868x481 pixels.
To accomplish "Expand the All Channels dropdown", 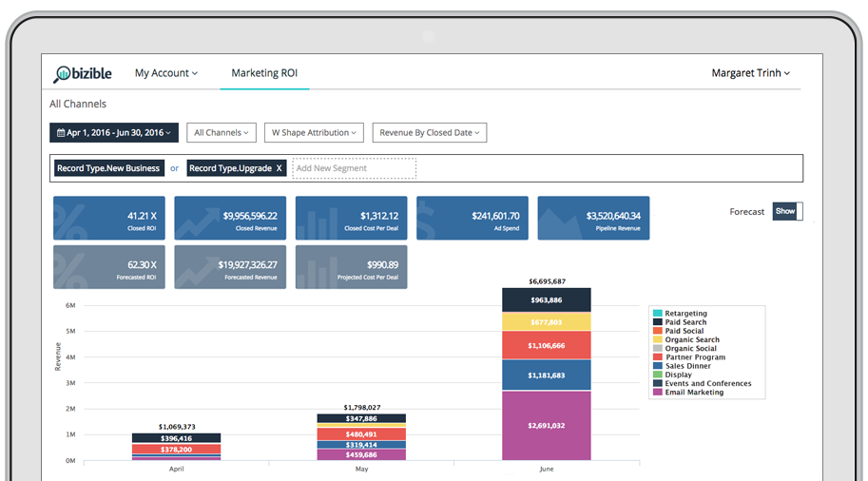I will 222,133.
